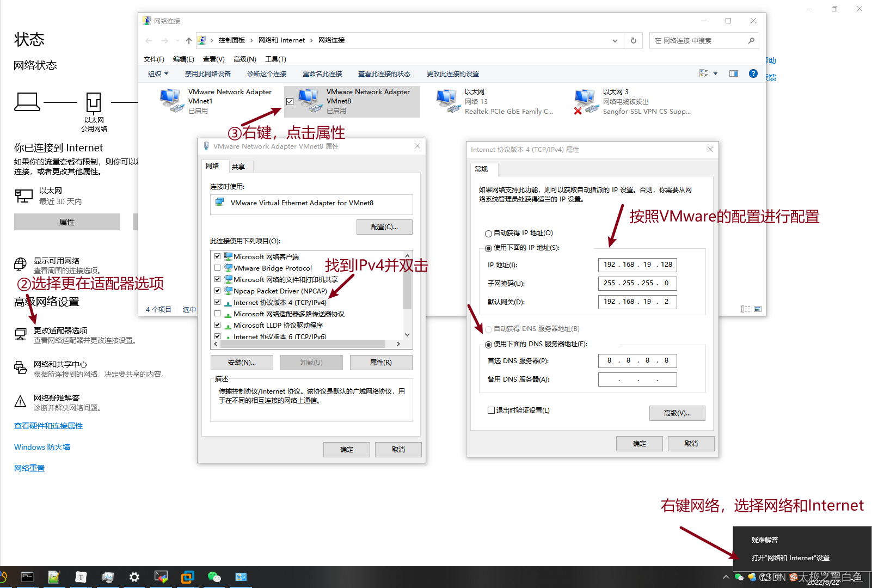Click the control panel icon in address bar
This screenshot has width=872, height=588.
(202, 40)
